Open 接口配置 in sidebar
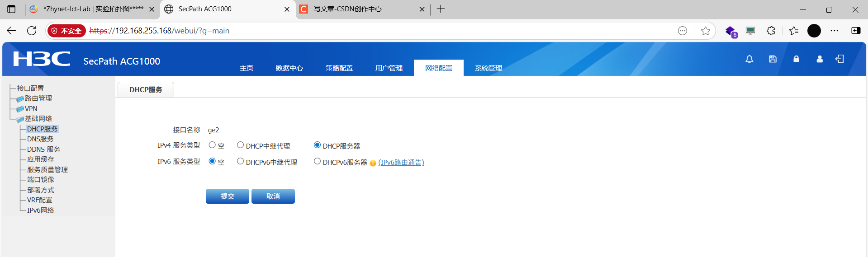The height and width of the screenshot is (257, 868). point(30,88)
